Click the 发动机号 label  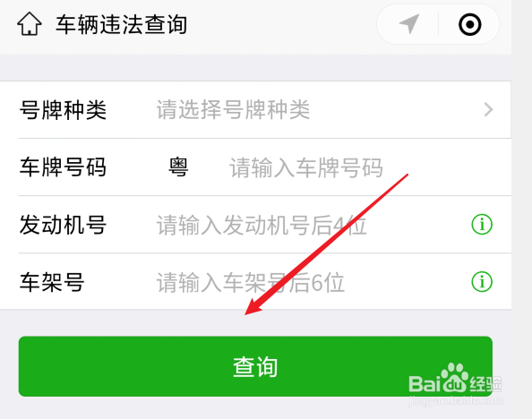63,225
